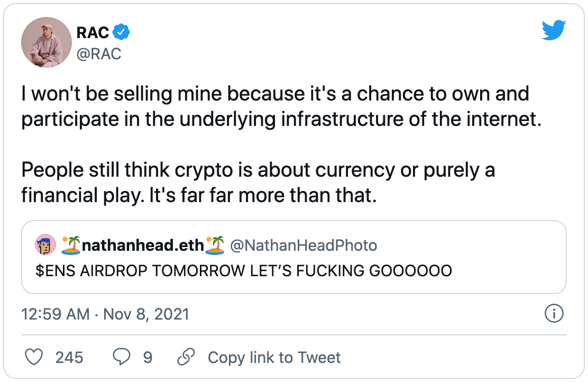Screen dimensions: 588x382
Task: Click the palm tree emoji before nathanhead.eth
Action: tap(70, 245)
